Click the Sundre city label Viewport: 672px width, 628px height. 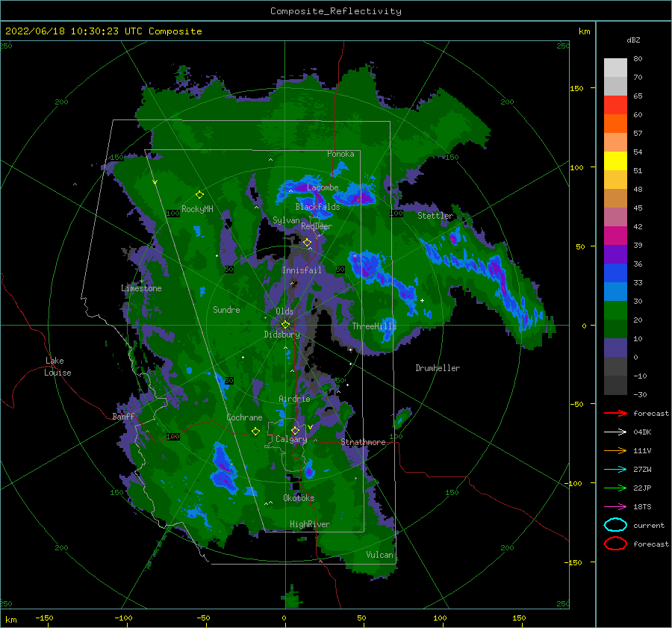point(226,309)
